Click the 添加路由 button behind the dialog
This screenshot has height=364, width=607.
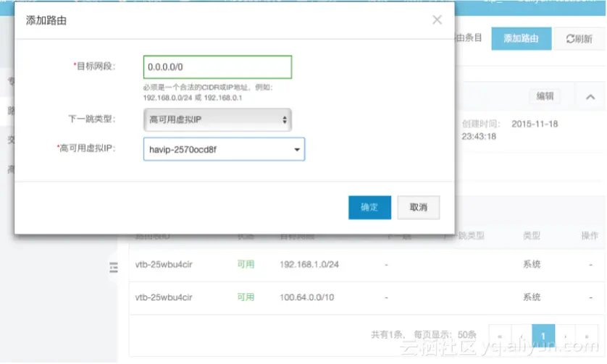[x=521, y=38]
